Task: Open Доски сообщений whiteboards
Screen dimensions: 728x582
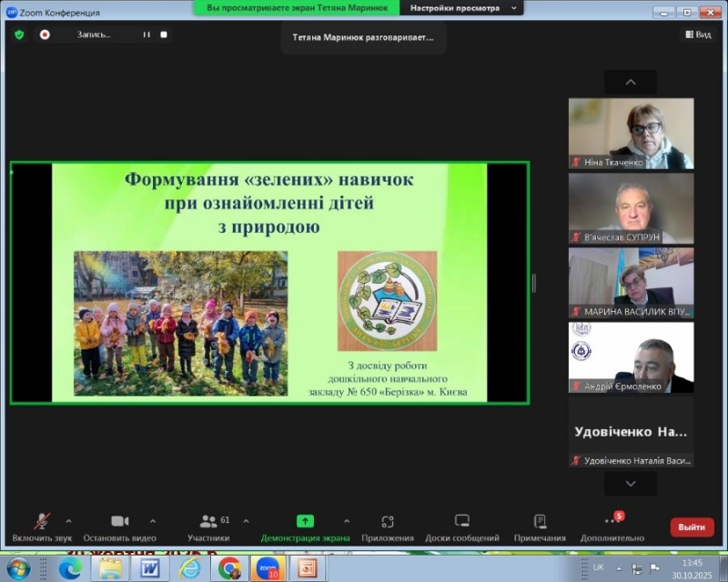Action: tap(461, 522)
